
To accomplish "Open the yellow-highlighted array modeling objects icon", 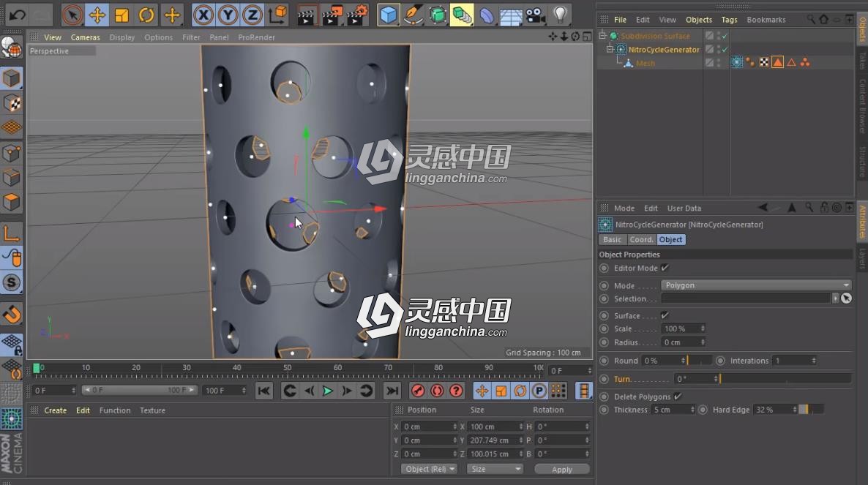I will click(x=462, y=15).
